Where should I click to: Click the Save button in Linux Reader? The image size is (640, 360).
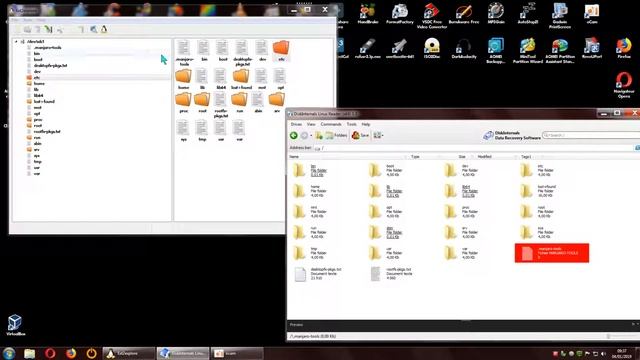tap(360, 136)
